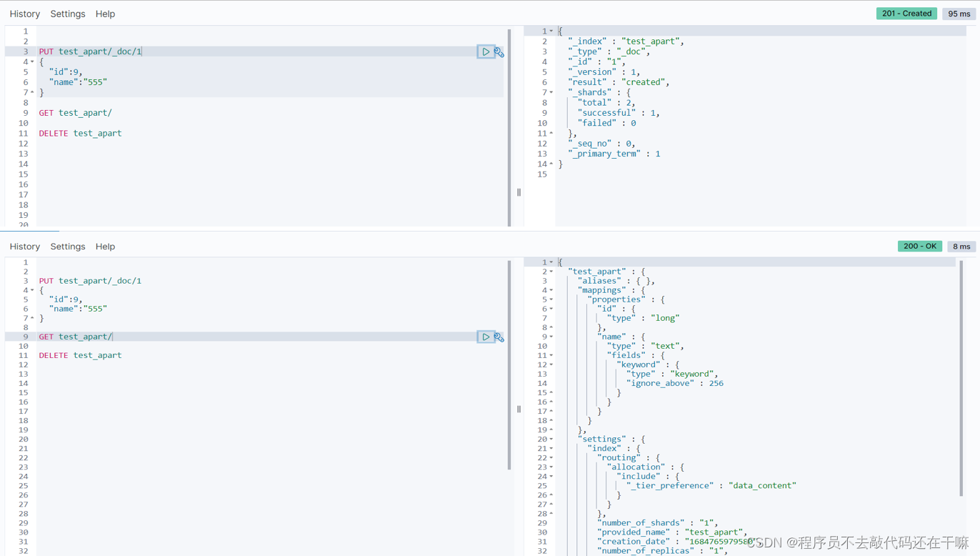Run the highlighted GET test_apart/ request
The height and width of the screenshot is (556, 980).
486,337
